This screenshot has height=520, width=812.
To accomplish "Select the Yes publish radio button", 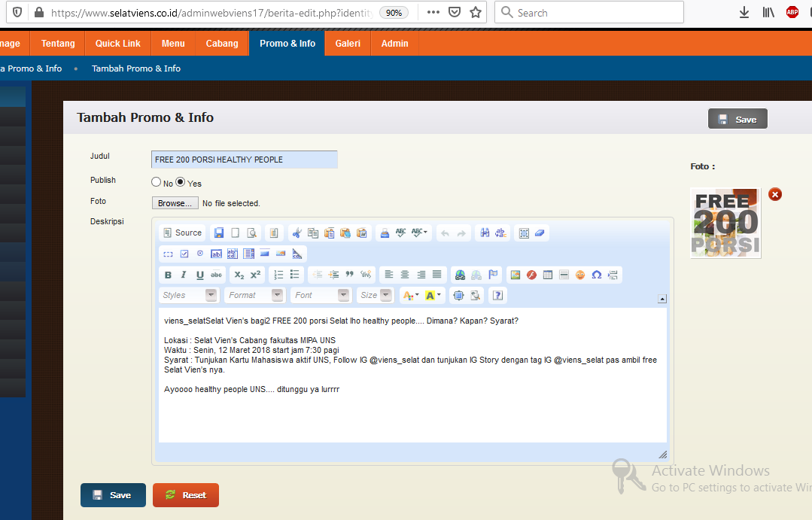I will pyautogui.click(x=181, y=182).
